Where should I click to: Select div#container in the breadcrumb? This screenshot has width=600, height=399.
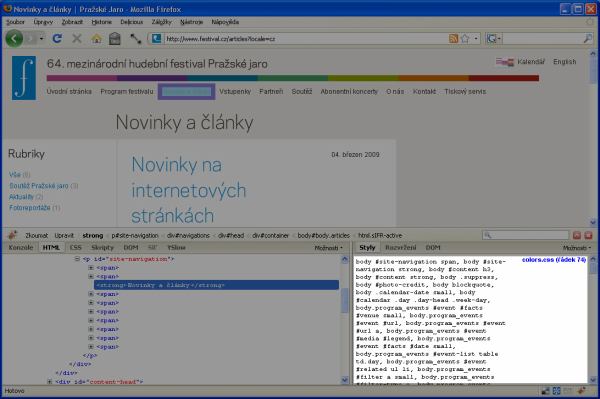point(271,236)
